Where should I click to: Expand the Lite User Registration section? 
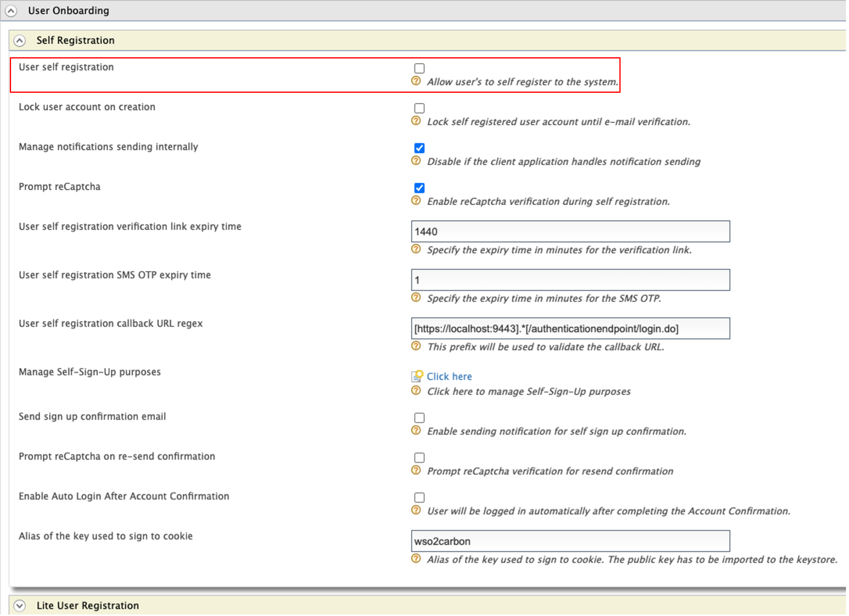(x=20, y=605)
